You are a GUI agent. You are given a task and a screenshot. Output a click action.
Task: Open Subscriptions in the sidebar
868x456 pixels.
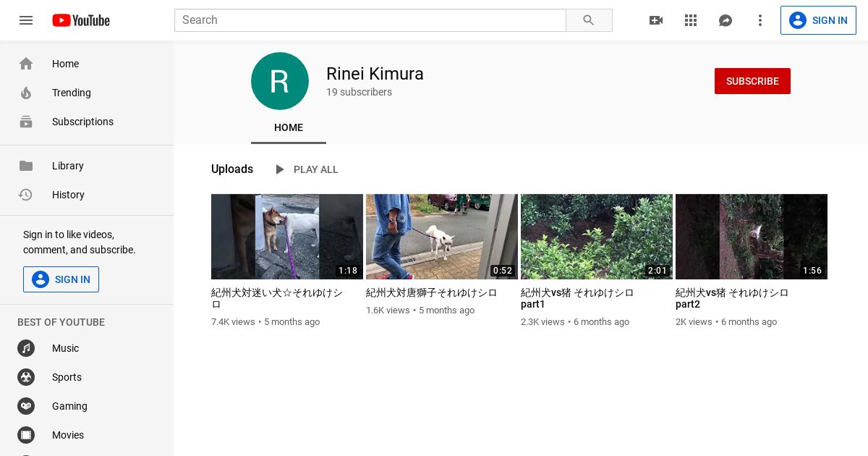click(87, 122)
